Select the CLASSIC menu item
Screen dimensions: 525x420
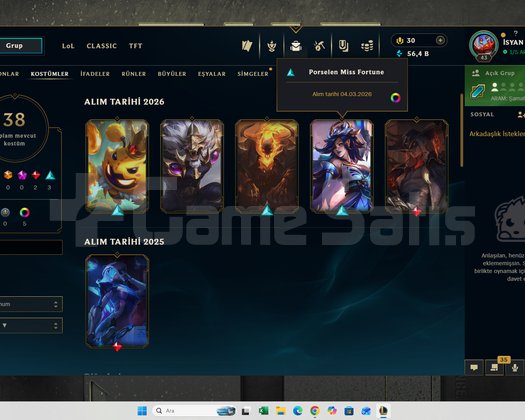tap(101, 46)
